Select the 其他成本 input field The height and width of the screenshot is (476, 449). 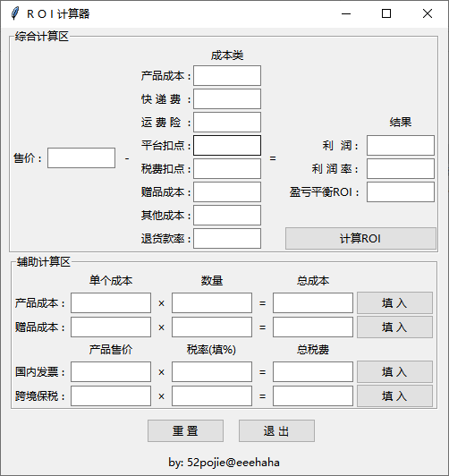227,216
